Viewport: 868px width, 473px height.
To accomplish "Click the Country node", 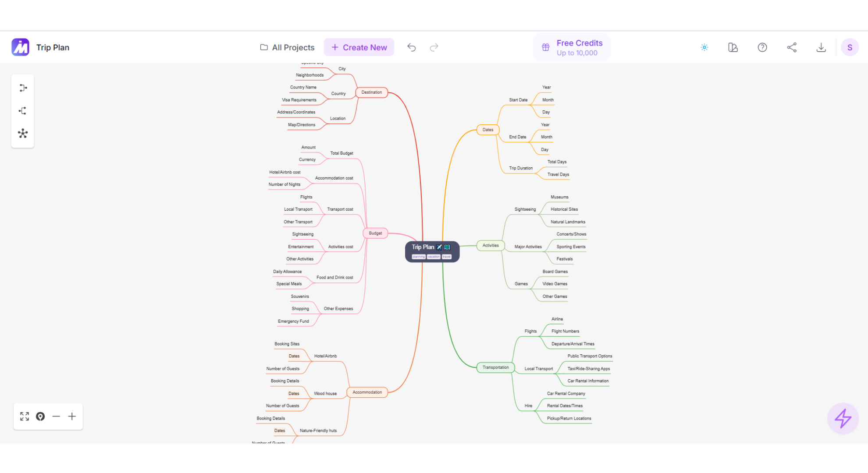I will pyautogui.click(x=338, y=94).
